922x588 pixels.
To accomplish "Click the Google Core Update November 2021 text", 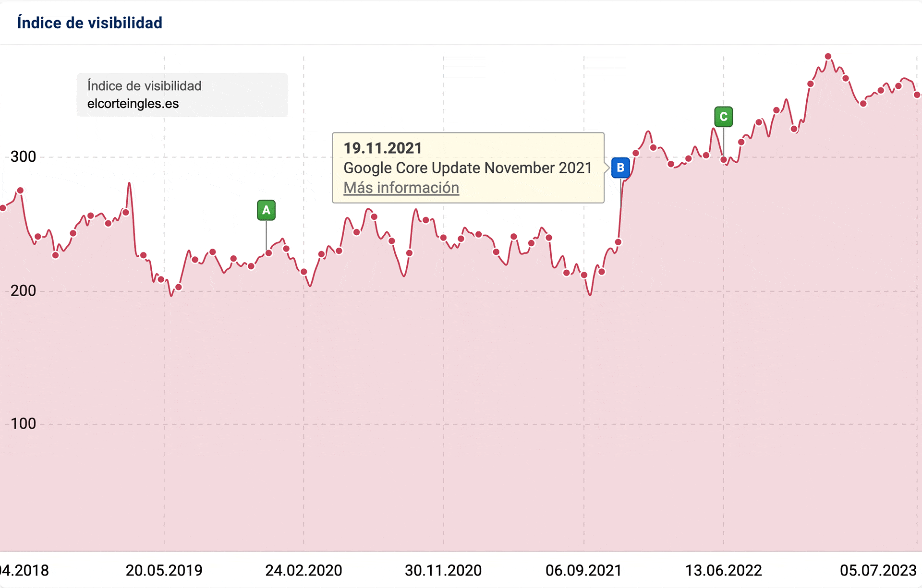I will pos(467,168).
